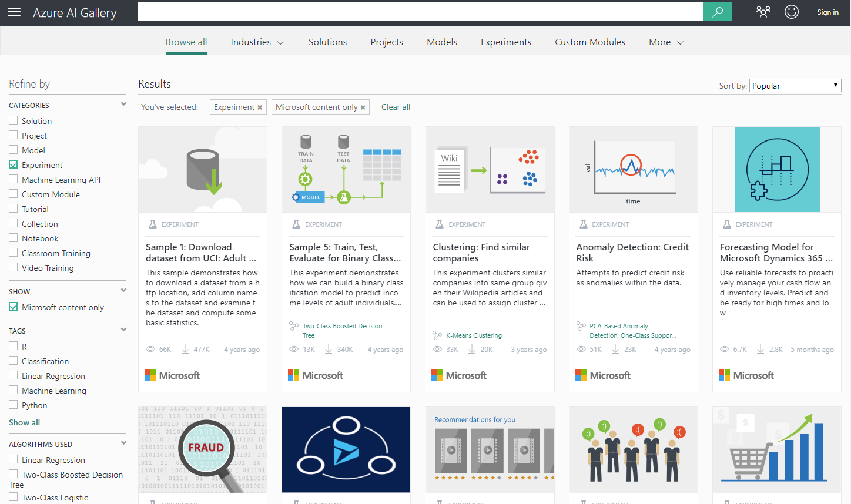Uncheck the Experiment category checkbox
This screenshot has height=504, width=851.
(14, 164)
